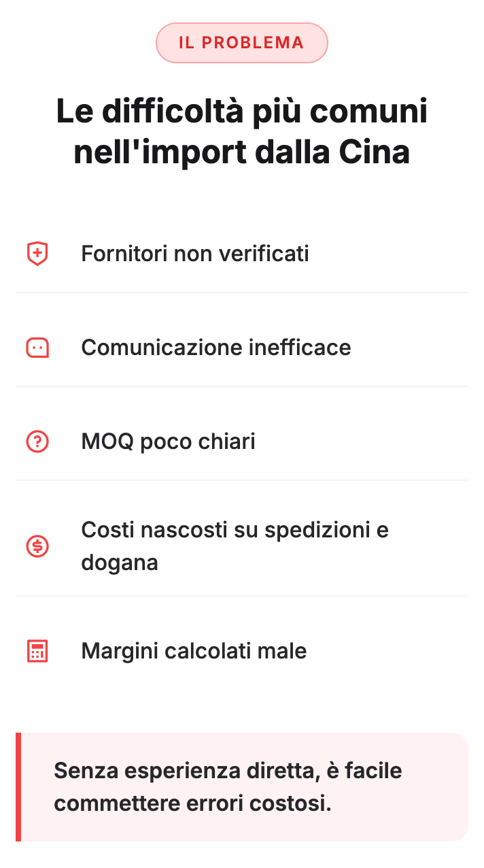Click 'Costi nascosti su spedizioni e' text
Screen dimensions: 484x868
click(x=235, y=529)
